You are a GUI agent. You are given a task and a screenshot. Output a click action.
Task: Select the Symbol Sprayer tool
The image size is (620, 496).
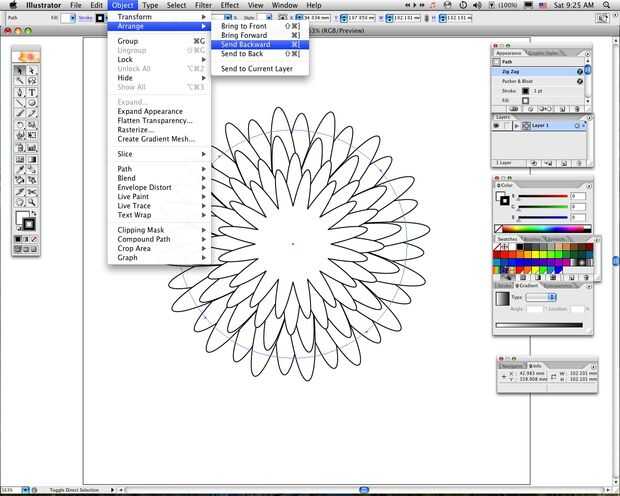[19, 148]
